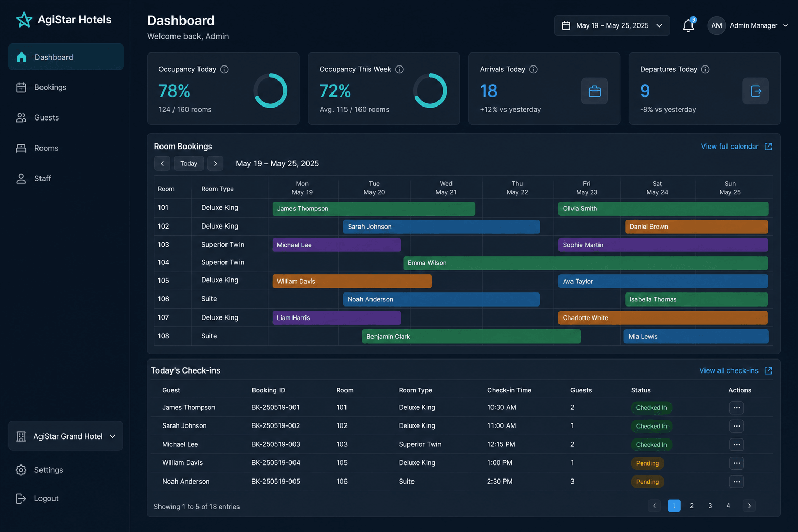The width and height of the screenshot is (798, 532).
Task: Show info for Occupancy Today
Action: (x=224, y=69)
